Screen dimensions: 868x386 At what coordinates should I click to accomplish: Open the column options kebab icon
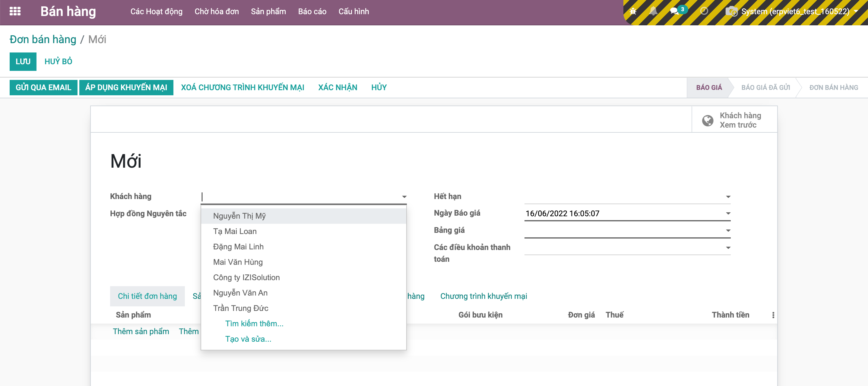point(773,315)
